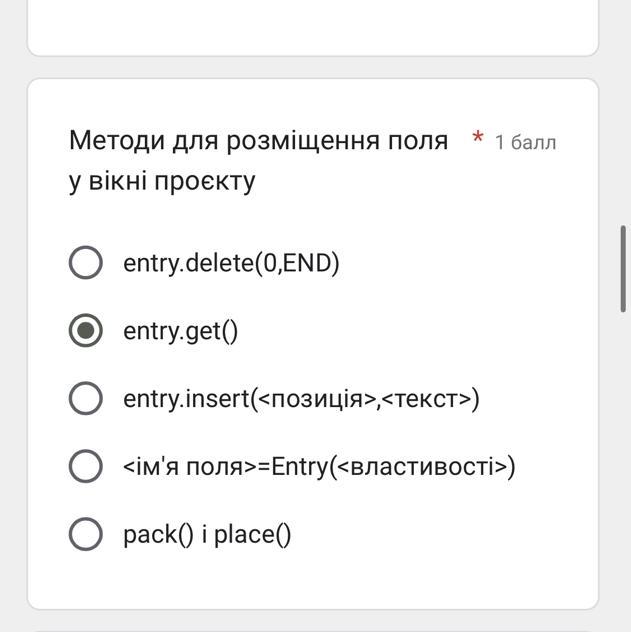631x632 pixels.
Task: Click the "entry.delete(0,END)" option text
Action: coord(231,263)
